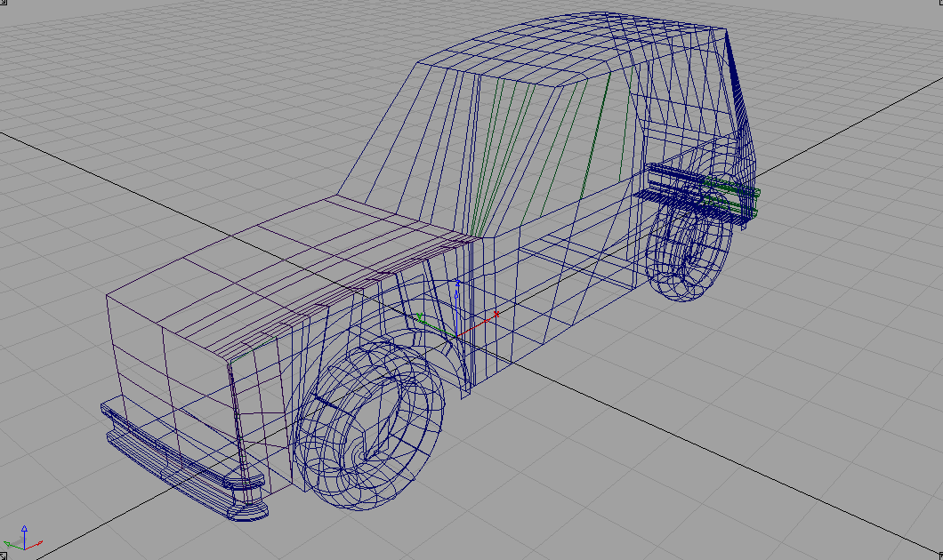Click the red X axis gizmo handle

coord(496,315)
